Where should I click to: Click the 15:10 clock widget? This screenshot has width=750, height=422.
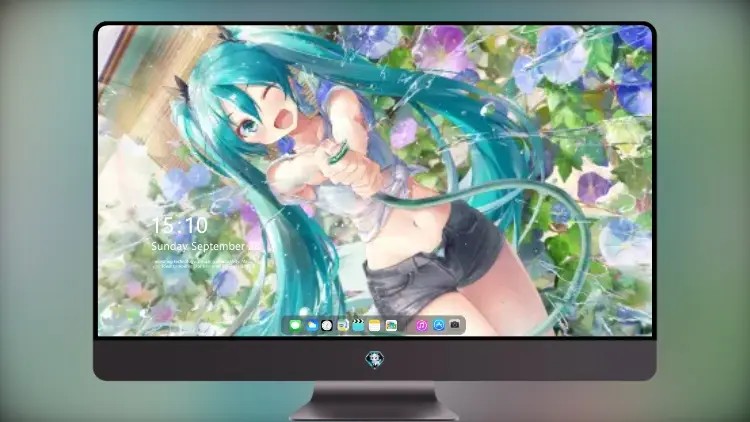[x=180, y=225]
